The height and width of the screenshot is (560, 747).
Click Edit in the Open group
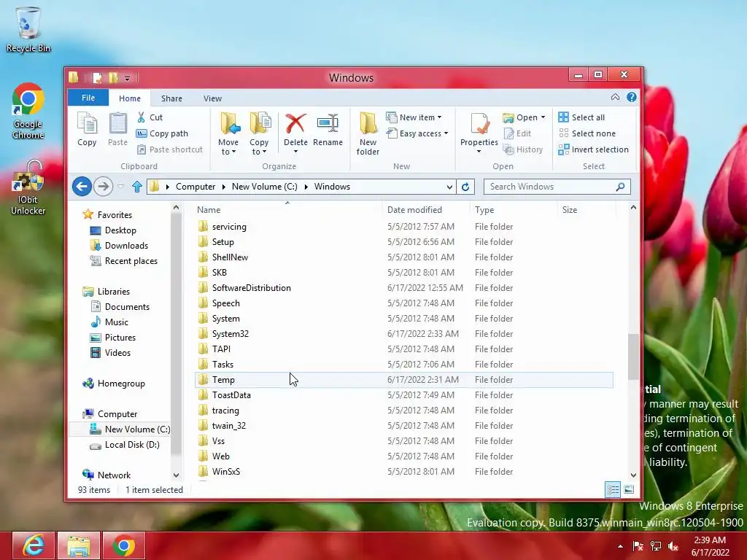pos(518,133)
